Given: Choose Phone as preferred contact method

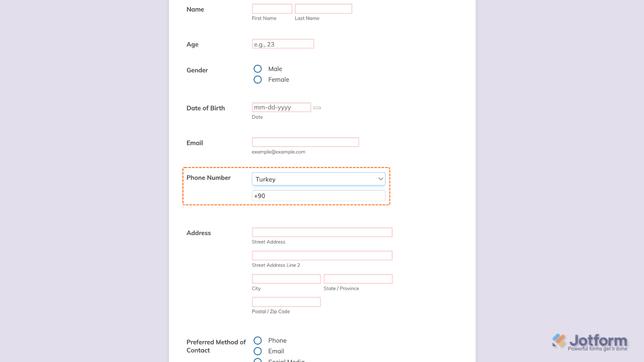Looking at the screenshot, I should [258, 340].
